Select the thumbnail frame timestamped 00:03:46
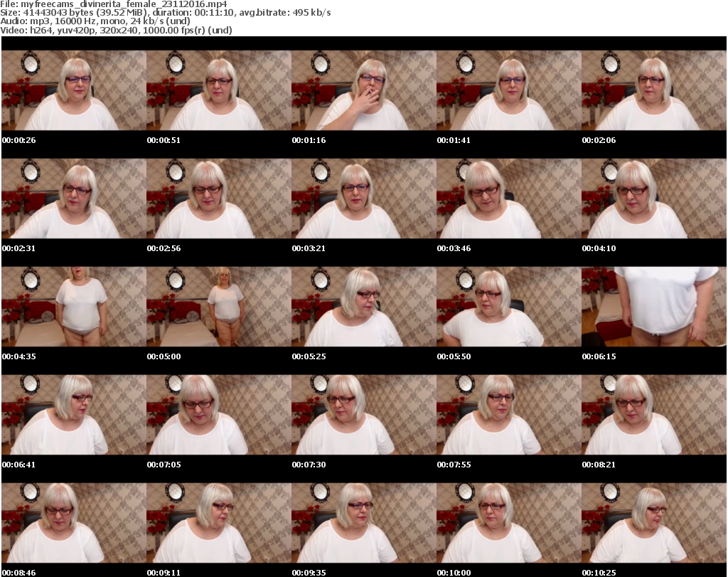Screen dimensions: 728x577 [x=509, y=198]
